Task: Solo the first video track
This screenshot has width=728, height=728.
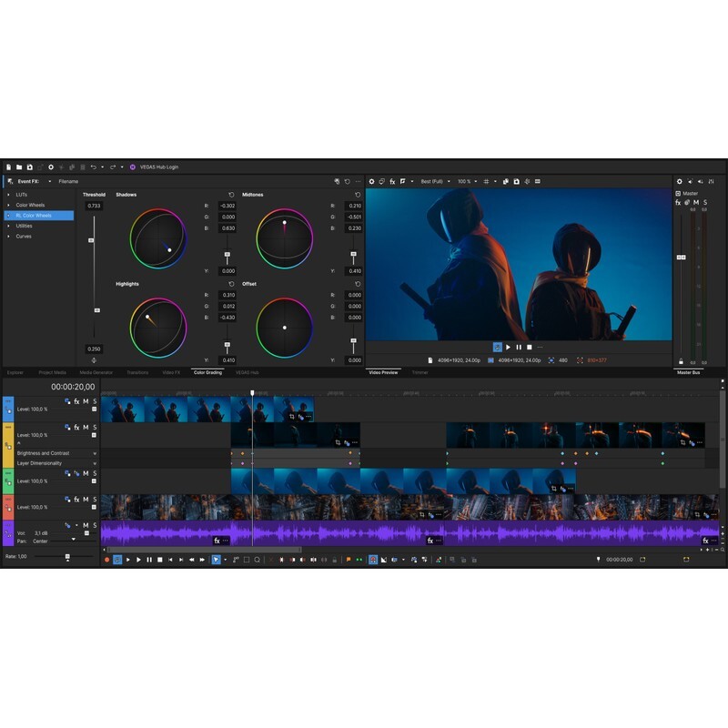Action: (x=94, y=401)
